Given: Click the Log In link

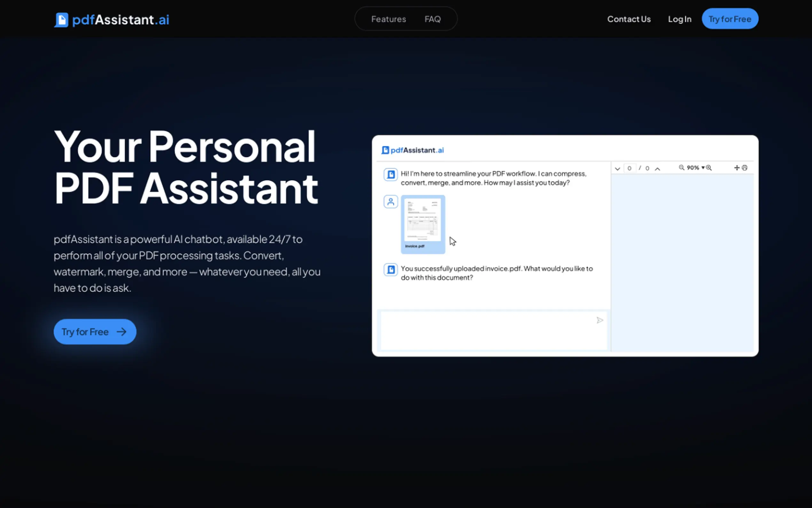Looking at the screenshot, I should (x=679, y=19).
